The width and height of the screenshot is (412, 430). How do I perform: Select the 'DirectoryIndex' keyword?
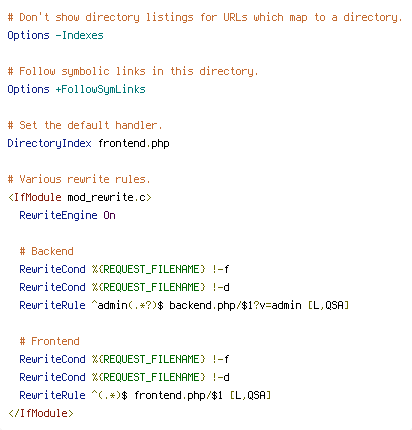[x=49, y=143]
